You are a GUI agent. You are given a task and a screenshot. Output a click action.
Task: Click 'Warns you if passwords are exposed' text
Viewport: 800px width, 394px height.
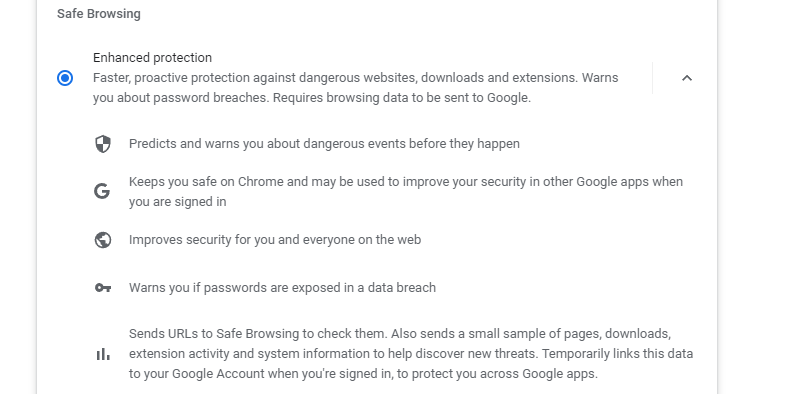(x=282, y=288)
